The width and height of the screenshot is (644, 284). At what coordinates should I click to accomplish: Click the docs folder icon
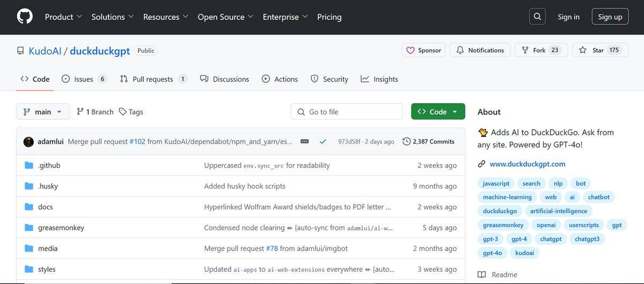29,207
